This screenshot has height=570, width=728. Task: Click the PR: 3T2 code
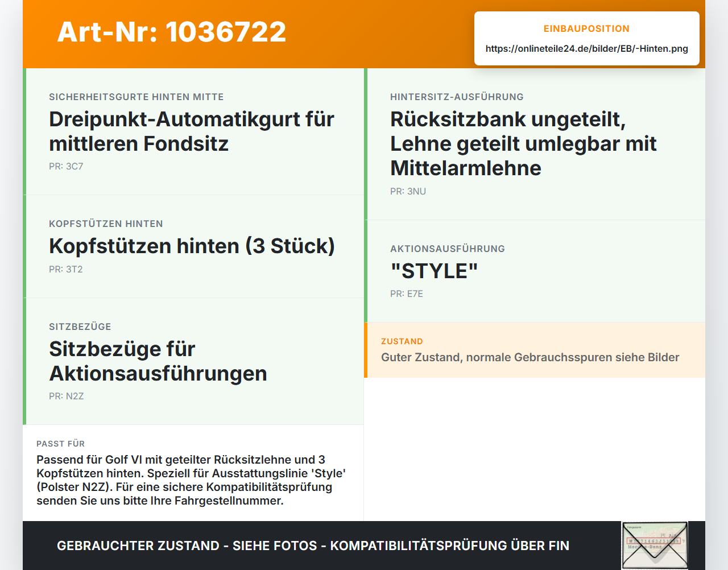point(66,269)
